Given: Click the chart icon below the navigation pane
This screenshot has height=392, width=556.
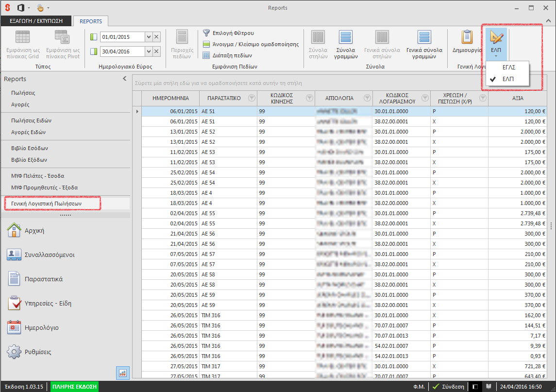Looking at the screenshot, I should tap(123, 373).
